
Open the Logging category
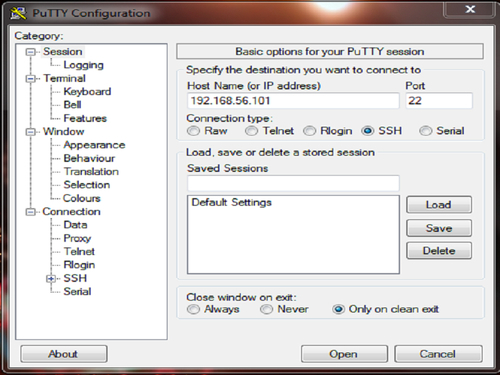click(83, 65)
